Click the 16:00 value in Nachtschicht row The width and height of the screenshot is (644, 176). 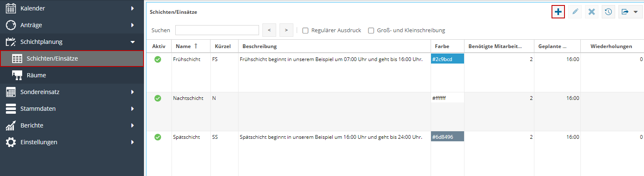point(573,98)
